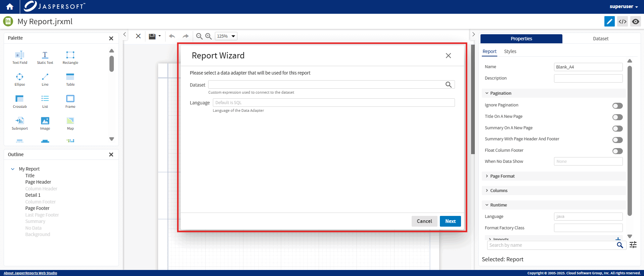Open the 125% zoom level dropdown
Viewport: 644px width, 276px height.
click(x=226, y=36)
